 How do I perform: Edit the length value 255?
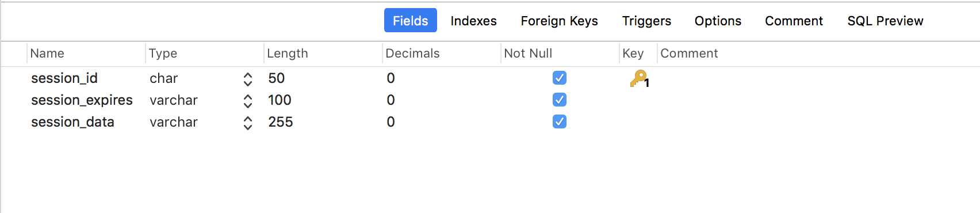(x=281, y=122)
